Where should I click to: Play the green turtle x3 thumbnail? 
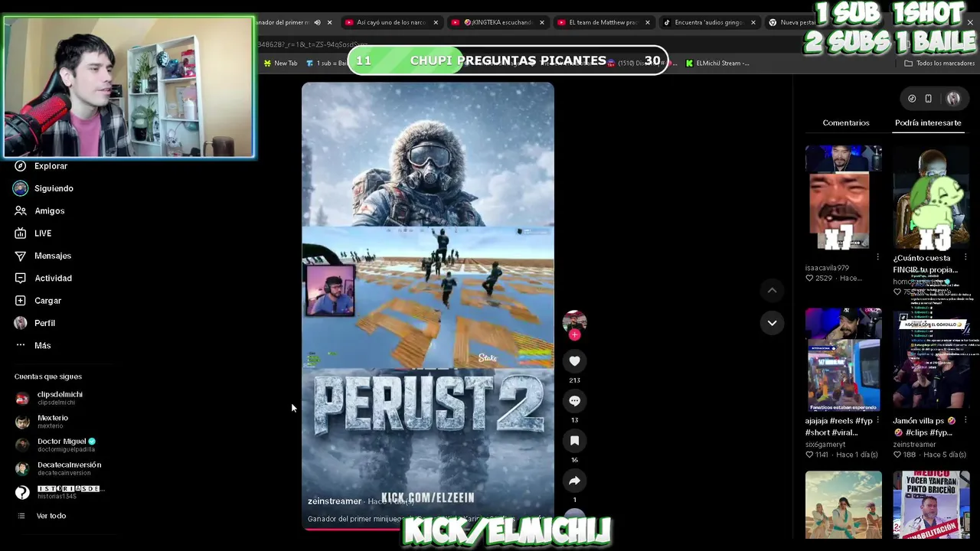pos(931,197)
